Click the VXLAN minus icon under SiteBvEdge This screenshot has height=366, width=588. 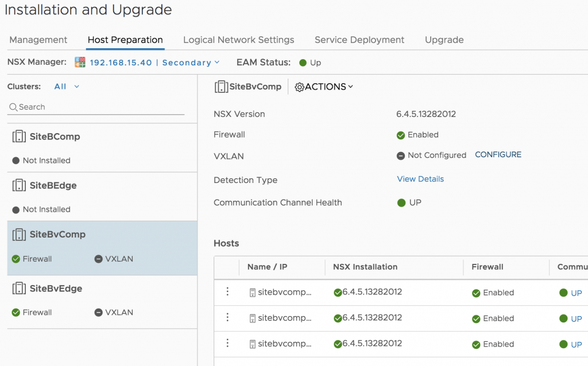98,313
